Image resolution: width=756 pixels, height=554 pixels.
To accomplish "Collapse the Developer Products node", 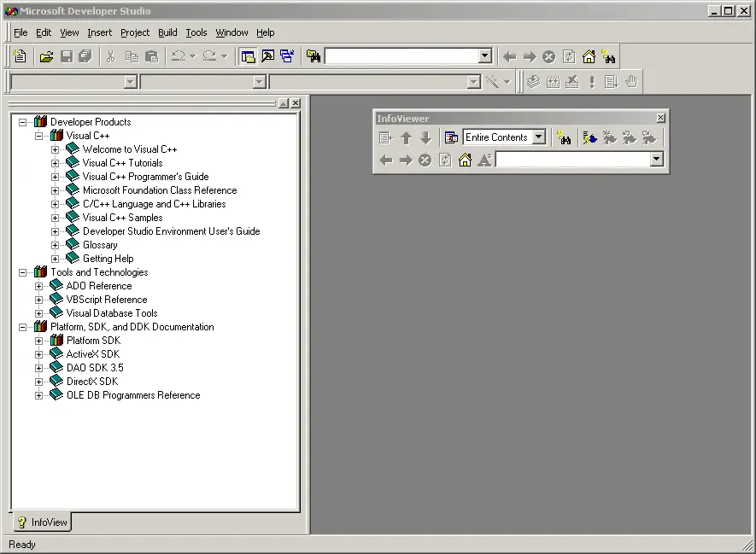I will (23, 122).
